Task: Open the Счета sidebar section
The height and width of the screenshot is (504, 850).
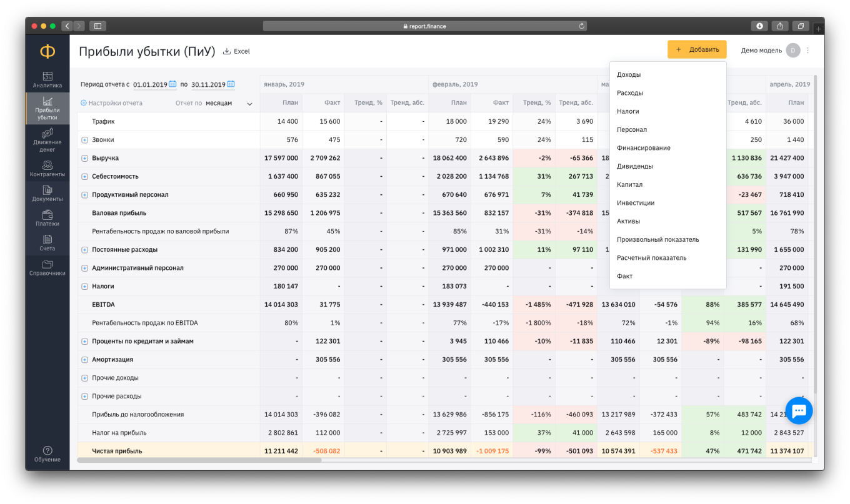Action: tap(47, 243)
